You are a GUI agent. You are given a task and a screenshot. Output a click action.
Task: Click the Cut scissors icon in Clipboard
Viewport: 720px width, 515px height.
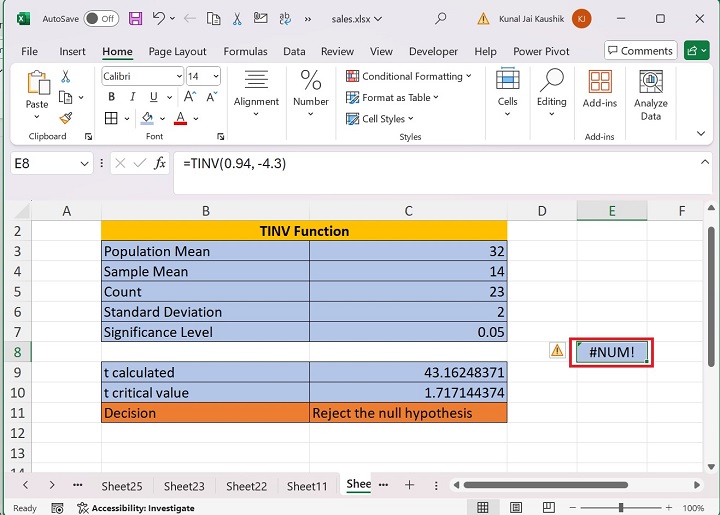66,76
